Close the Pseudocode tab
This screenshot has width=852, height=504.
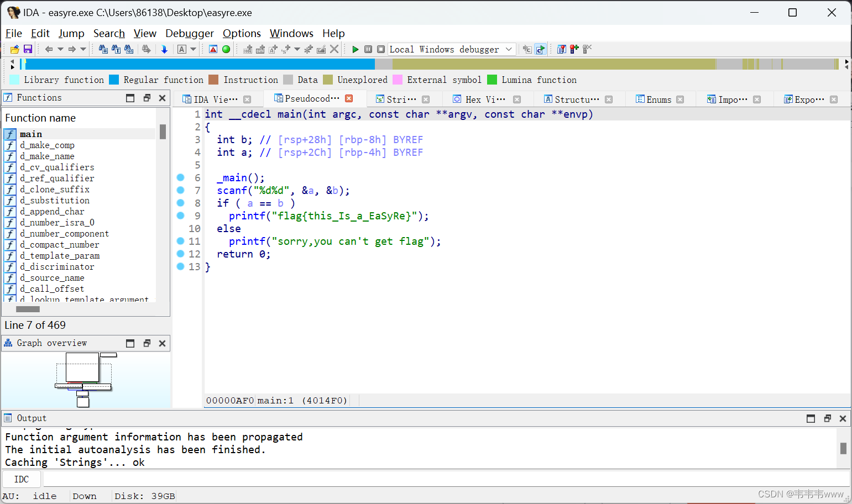tap(349, 98)
